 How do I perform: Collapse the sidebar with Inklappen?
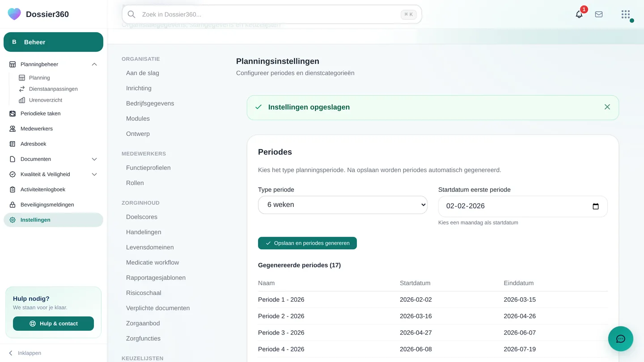tap(25, 353)
